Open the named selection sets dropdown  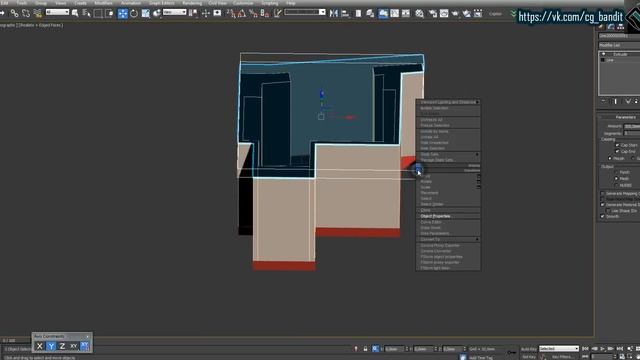click(305, 12)
